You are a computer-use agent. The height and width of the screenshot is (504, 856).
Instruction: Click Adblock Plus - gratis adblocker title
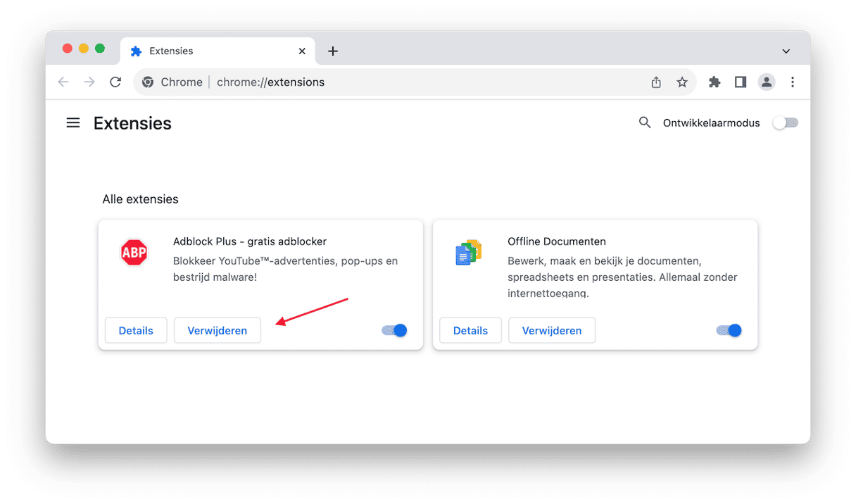[250, 241]
